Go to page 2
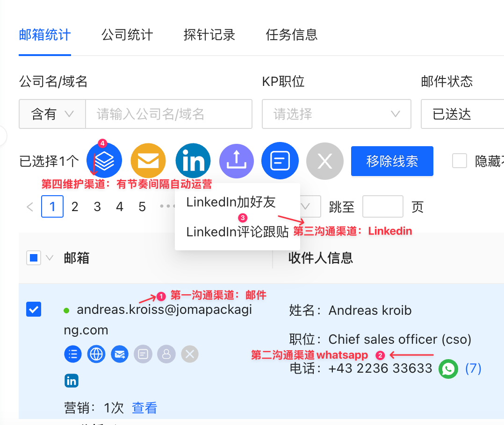The width and height of the screenshot is (504, 425). pyautogui.click(x=75, y=206)
